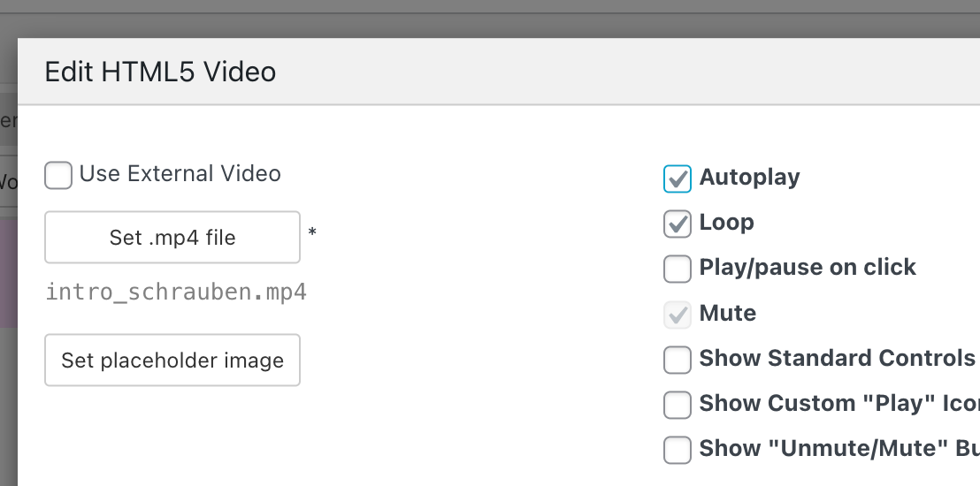Screen dimensions: 980x486
Task: Enable the Show "Unmute/Mute" Button checkbox
Action: pos(678,450)
